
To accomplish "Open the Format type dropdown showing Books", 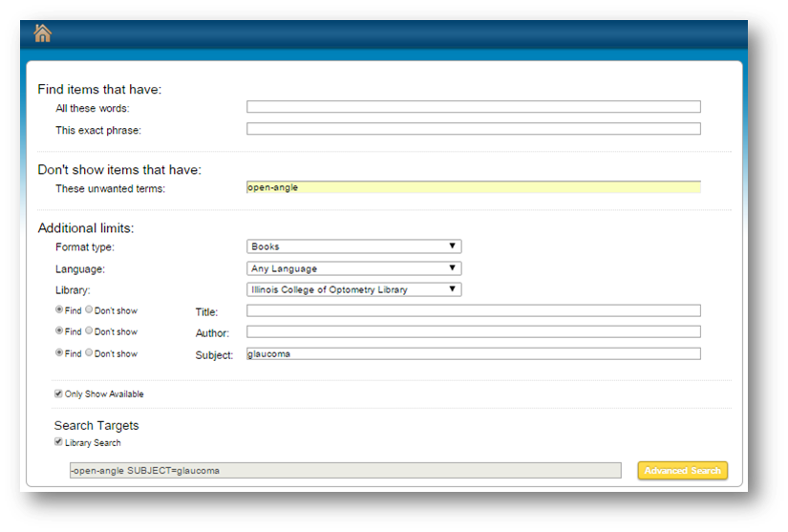I will pyautogui.click(x=353, y=246).
